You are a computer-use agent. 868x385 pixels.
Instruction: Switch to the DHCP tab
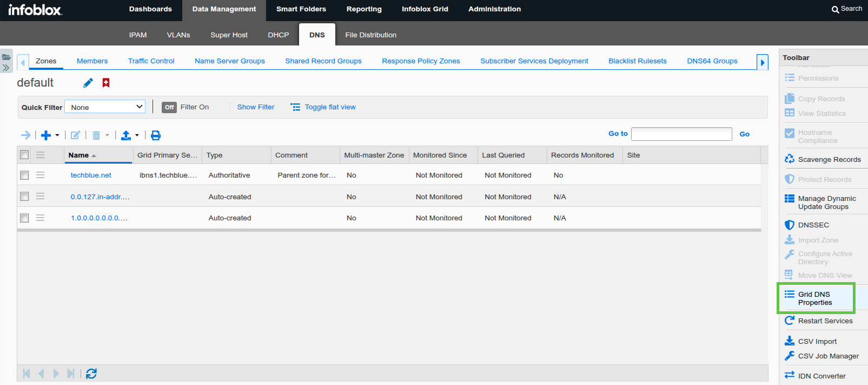tap(279, 35)
